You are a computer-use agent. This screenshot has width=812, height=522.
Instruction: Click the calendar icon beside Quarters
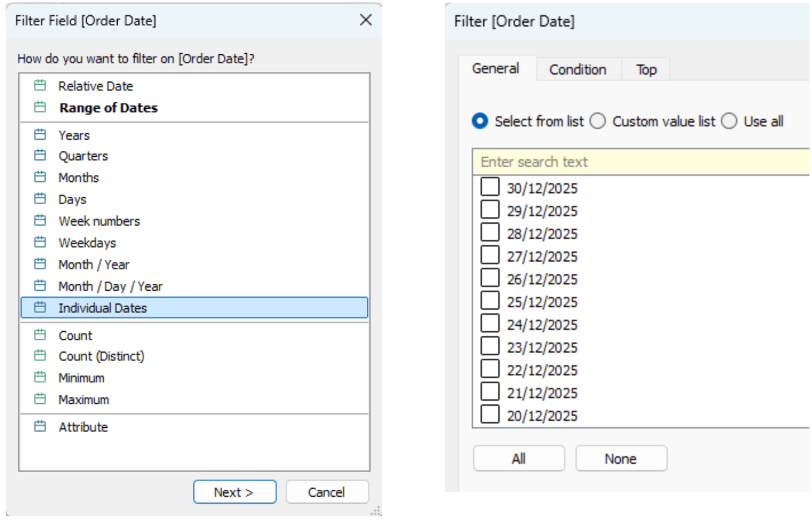(40, 156)
